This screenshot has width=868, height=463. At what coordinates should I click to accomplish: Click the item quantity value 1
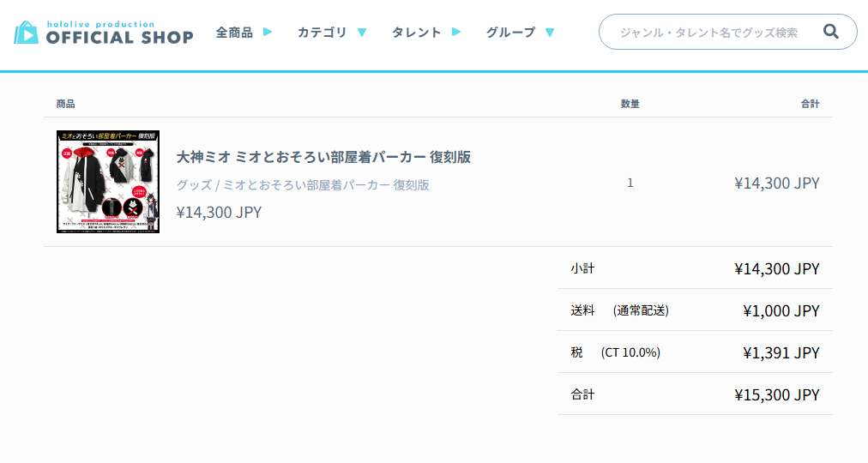click(630, 183)
